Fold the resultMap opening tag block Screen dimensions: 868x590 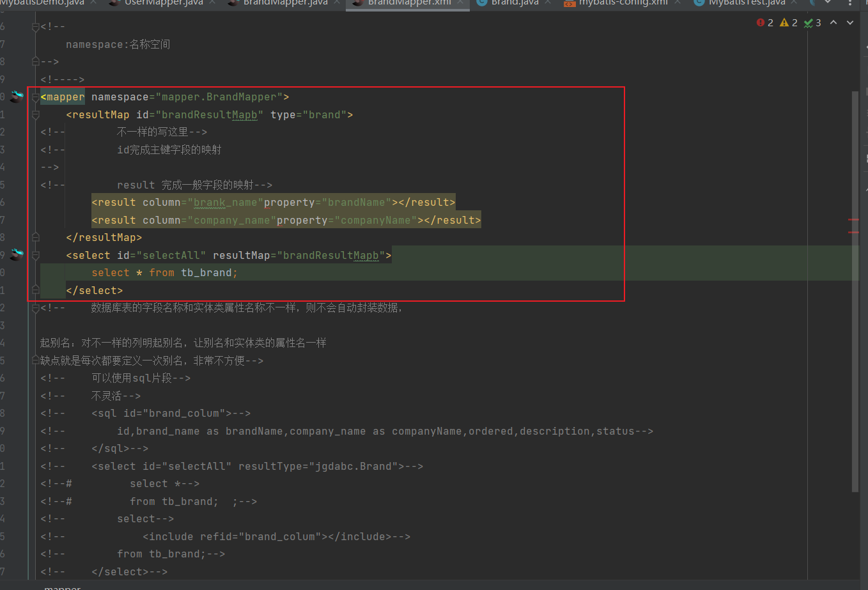(36, 115)
